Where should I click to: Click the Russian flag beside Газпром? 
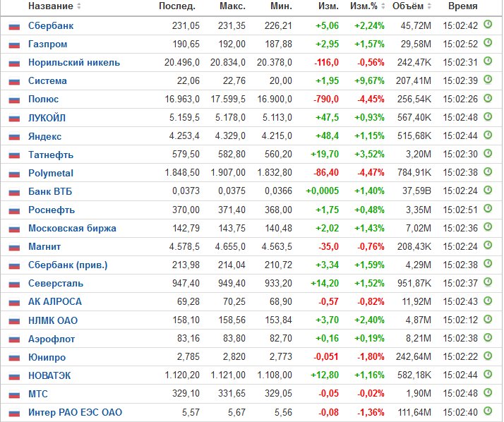14,44
